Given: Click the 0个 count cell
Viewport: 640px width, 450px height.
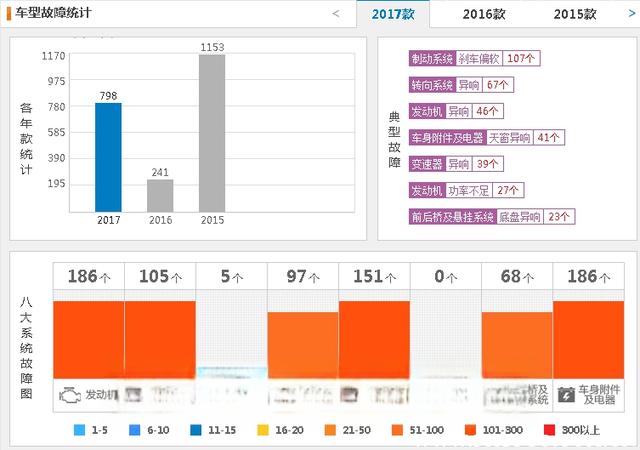Looking at the screenshot, I should (x=446, y=276).
